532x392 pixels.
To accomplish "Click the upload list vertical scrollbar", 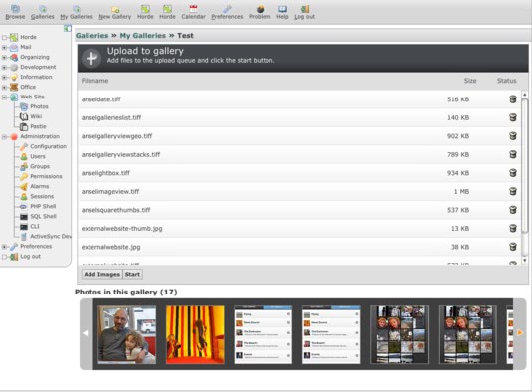I will pos(524,176).
